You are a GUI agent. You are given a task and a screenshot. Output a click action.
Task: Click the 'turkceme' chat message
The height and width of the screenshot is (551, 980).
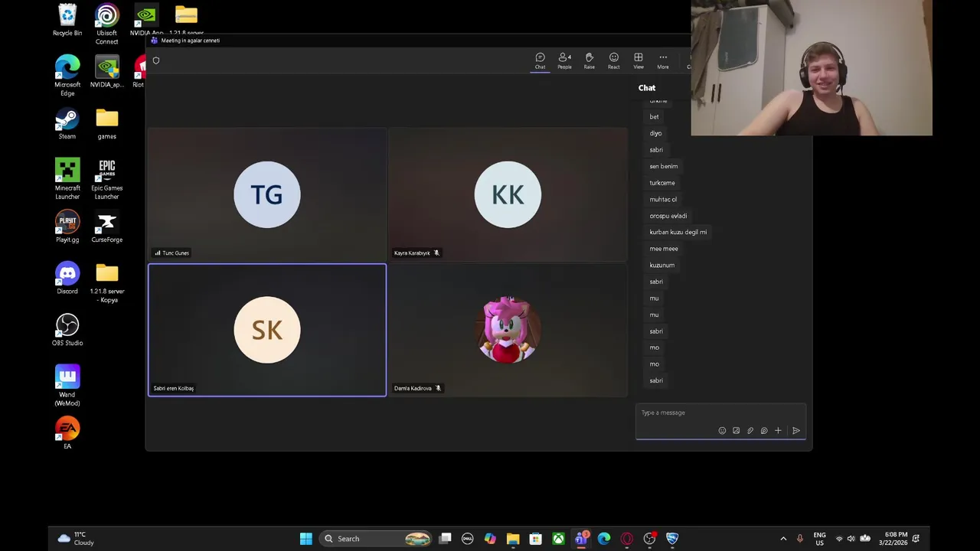click(x=662, y=183)
